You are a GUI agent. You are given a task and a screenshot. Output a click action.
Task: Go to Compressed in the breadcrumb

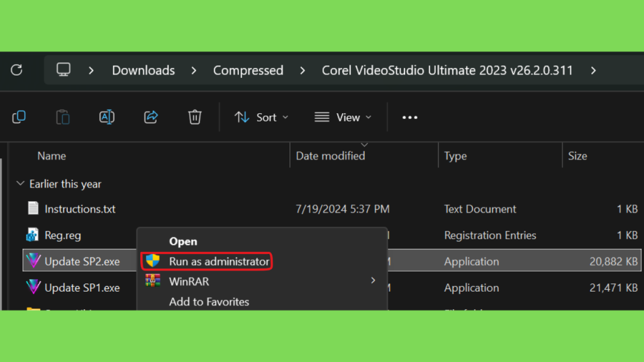click(x=248, y=70)
